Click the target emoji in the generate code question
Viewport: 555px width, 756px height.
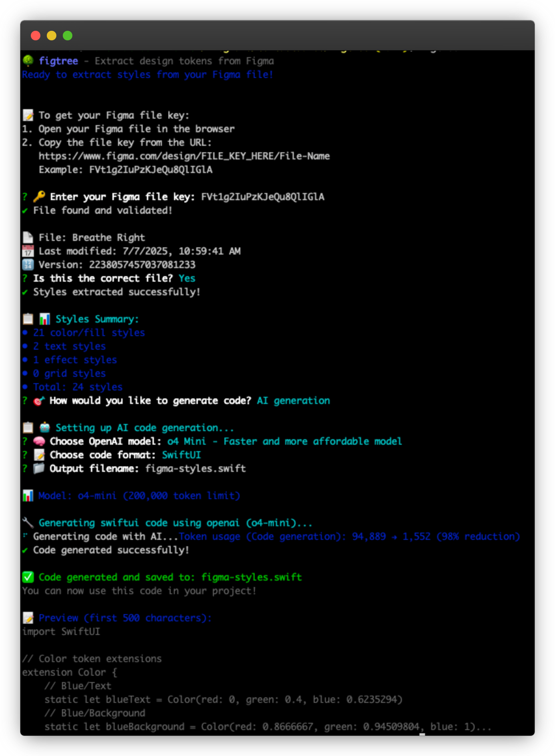click(39, 400)
